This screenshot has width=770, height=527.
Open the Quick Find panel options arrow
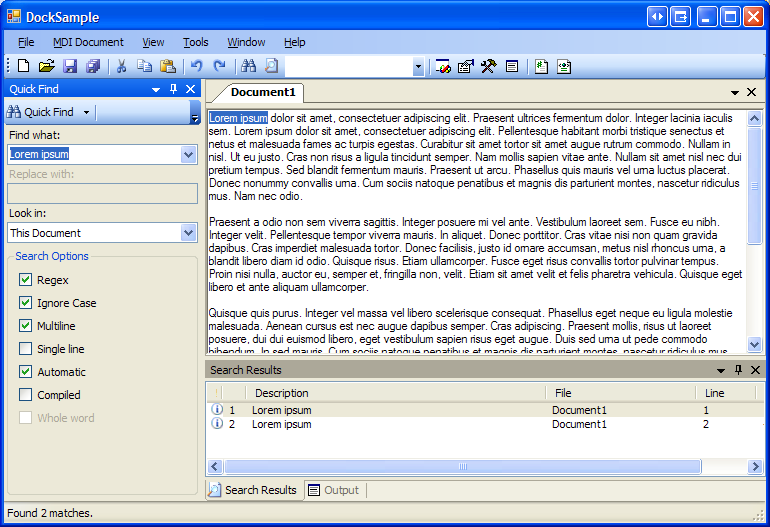point(156,89)
